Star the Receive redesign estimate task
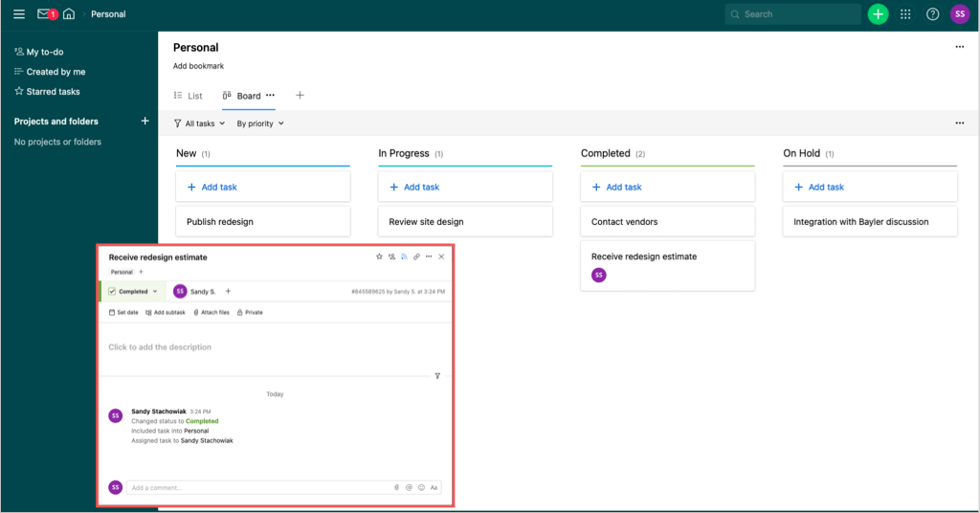 379,256
